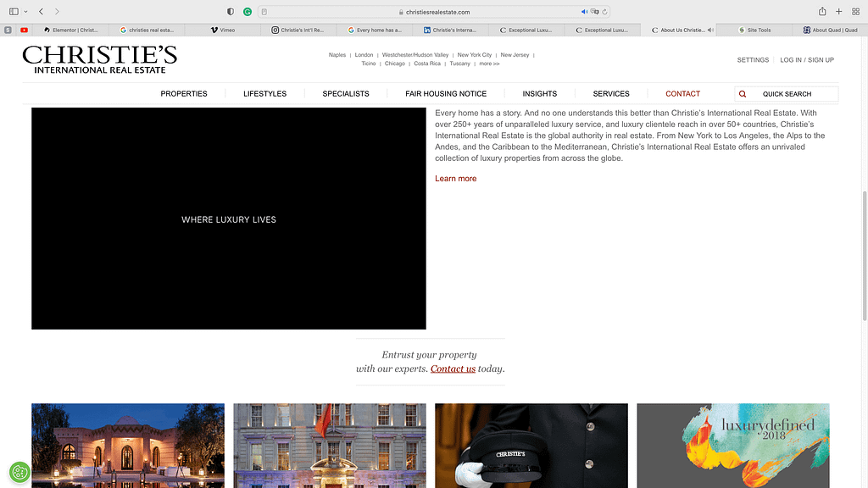The image size is (868, 488).
Task: Open SETTINGS in the site header
Action: (x=753, y=60)
